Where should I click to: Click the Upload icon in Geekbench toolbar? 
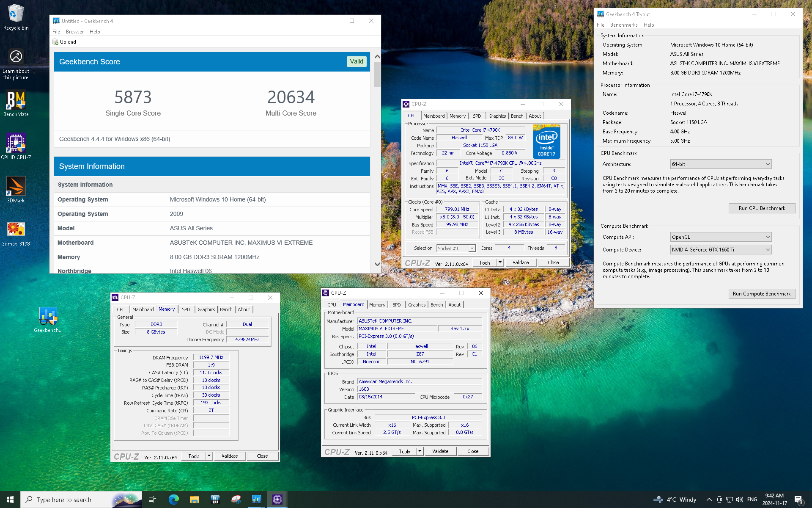(55, 41)
